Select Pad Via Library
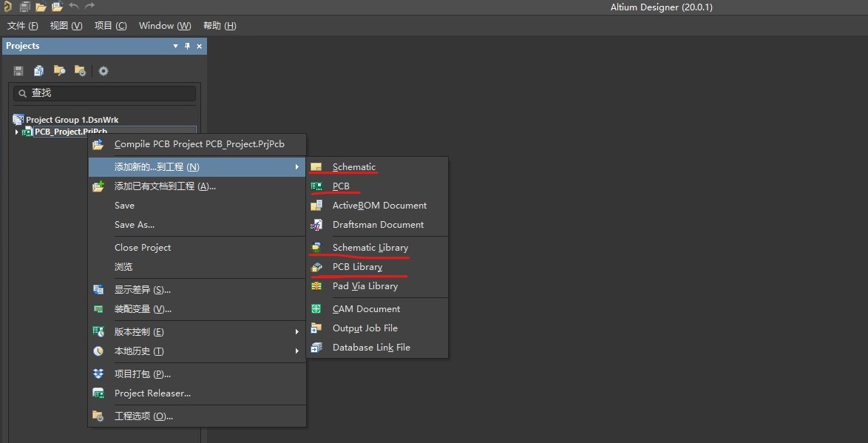 coord(377,286)
